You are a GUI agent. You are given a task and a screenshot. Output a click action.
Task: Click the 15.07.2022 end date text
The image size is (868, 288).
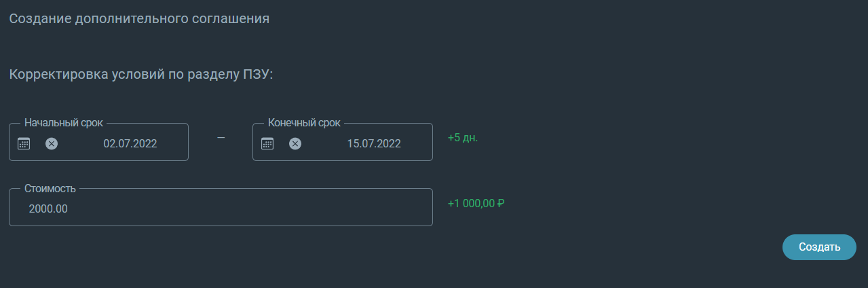point(374,143)
